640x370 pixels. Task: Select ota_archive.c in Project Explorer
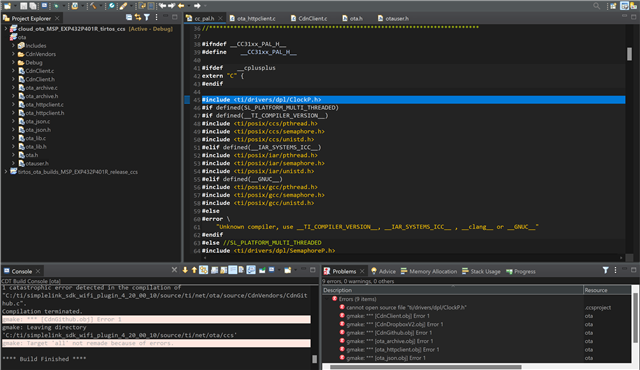click(x=41, y=88)
